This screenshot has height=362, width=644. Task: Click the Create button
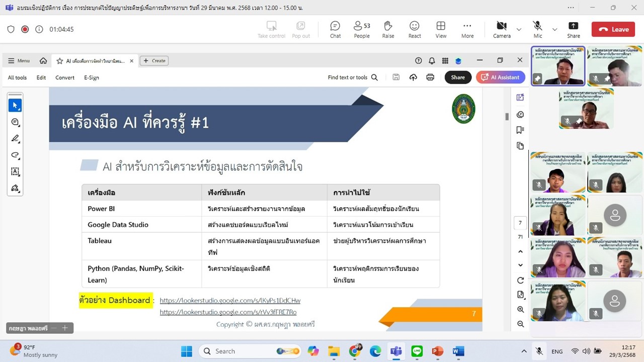click(154, 61)
